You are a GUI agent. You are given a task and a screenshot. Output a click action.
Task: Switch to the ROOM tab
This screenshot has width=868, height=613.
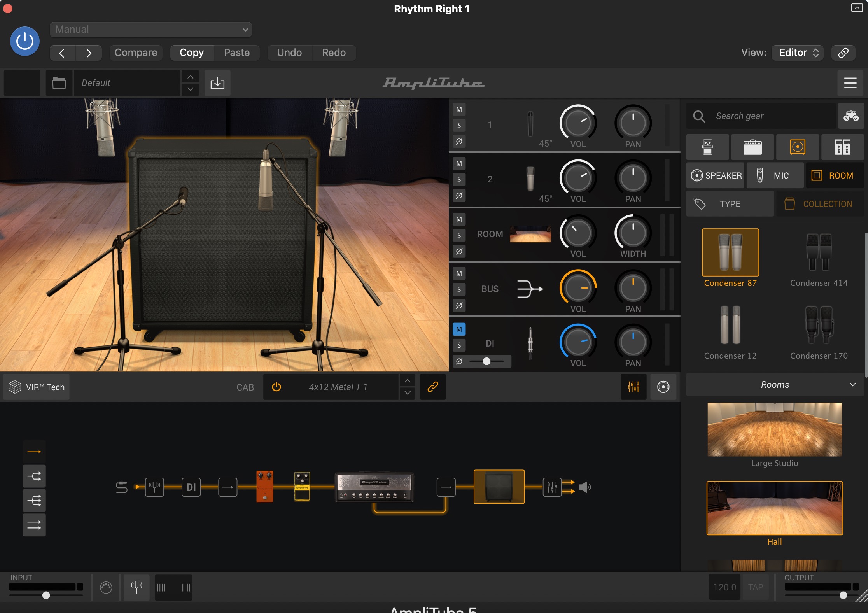click(835, 175)
